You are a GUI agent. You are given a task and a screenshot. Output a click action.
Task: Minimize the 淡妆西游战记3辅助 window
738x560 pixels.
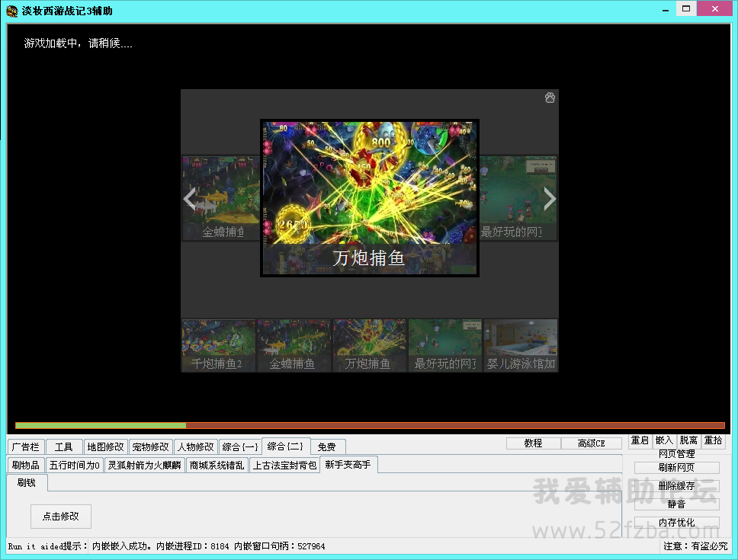pyautogui.click(x=666, y=9)
